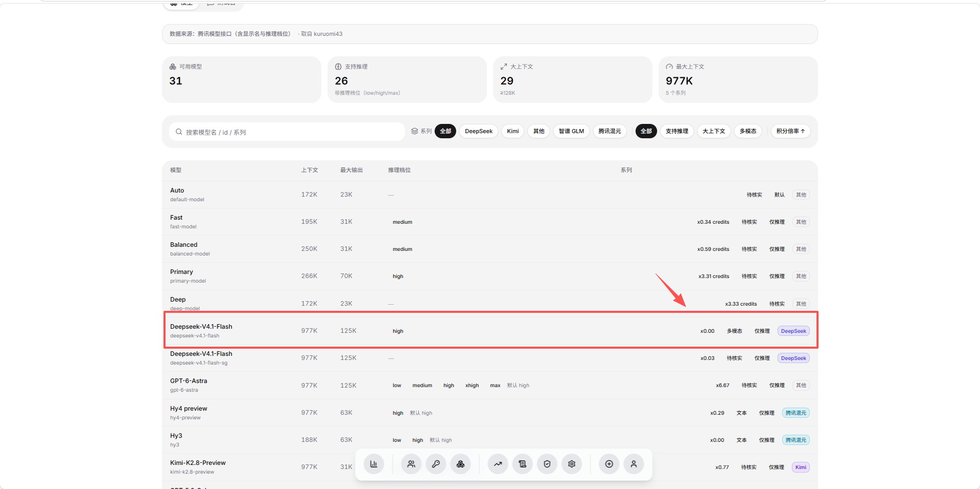Open the user profile icon in dock
The image size is (980, 489).
coord(634,464)
